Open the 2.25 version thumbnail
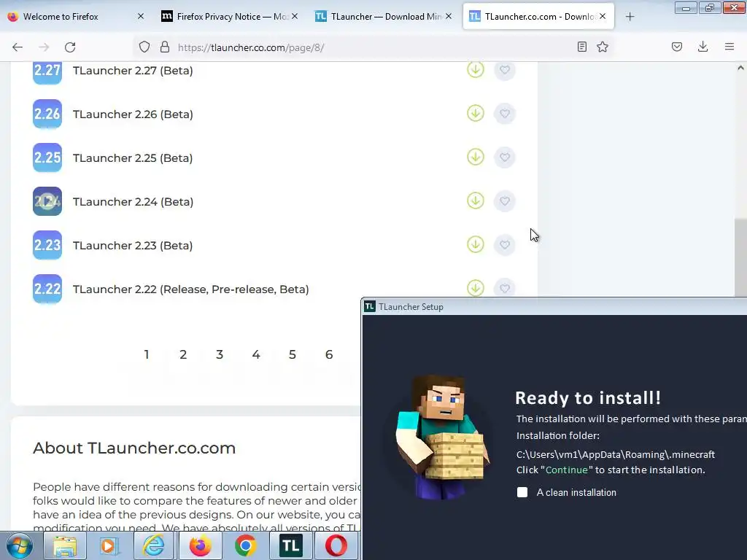The height and width of the screenshot is (560, 747). (47, 157)
